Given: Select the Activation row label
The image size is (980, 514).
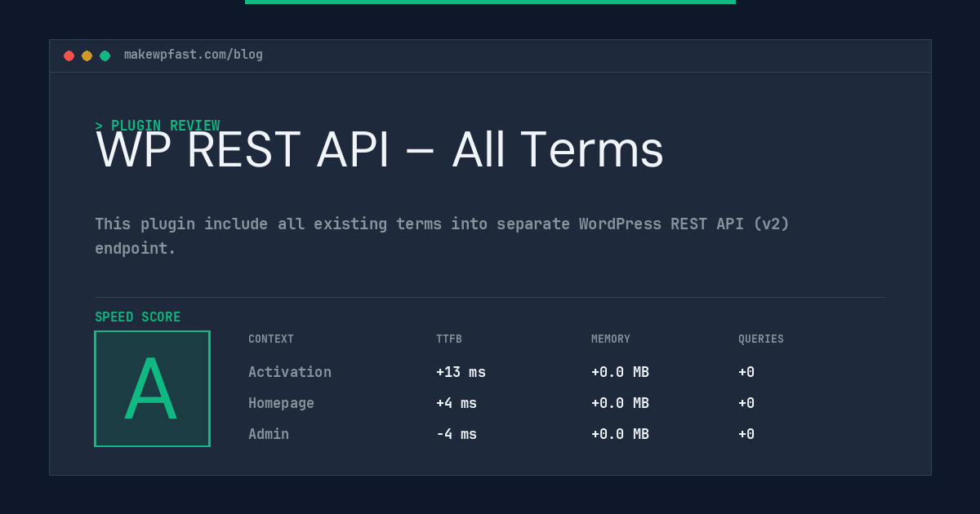Looking at the screenshot, I should [290, 372].
